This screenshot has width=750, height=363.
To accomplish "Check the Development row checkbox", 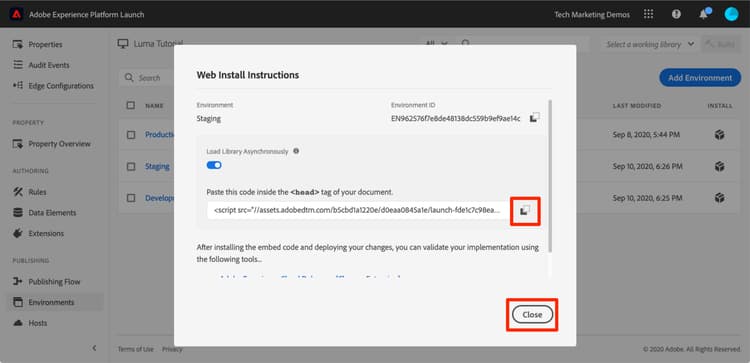I will point(131,198).
